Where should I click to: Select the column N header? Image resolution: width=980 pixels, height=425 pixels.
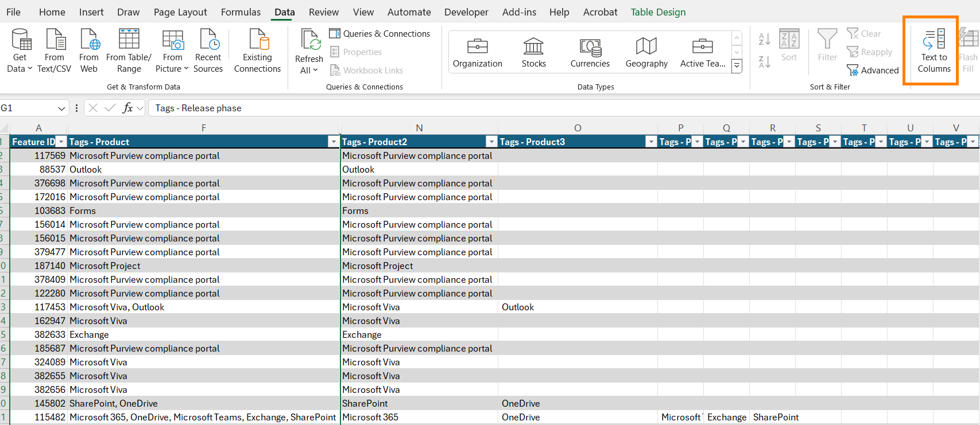pyautogui.click(x=419, y=128)
